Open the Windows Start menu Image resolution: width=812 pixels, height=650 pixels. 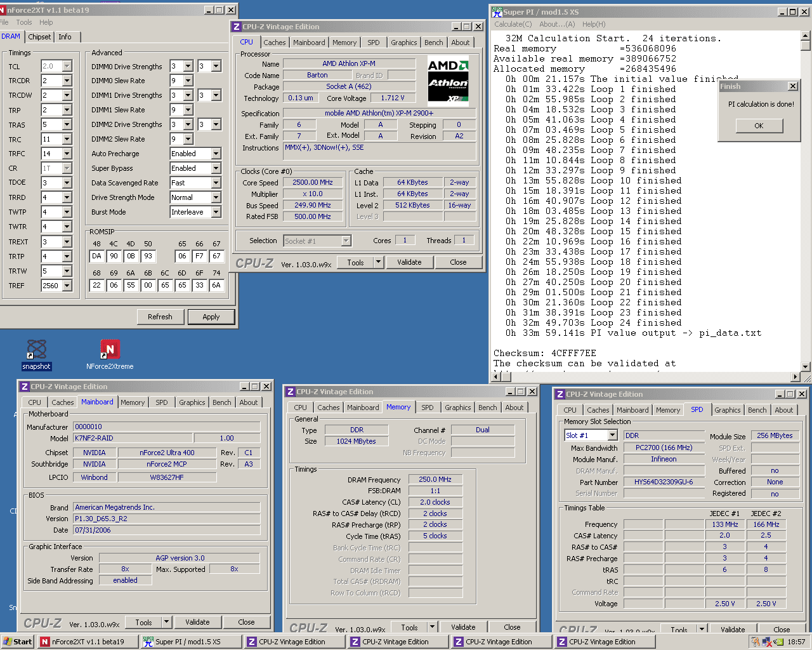pos(18,642)
